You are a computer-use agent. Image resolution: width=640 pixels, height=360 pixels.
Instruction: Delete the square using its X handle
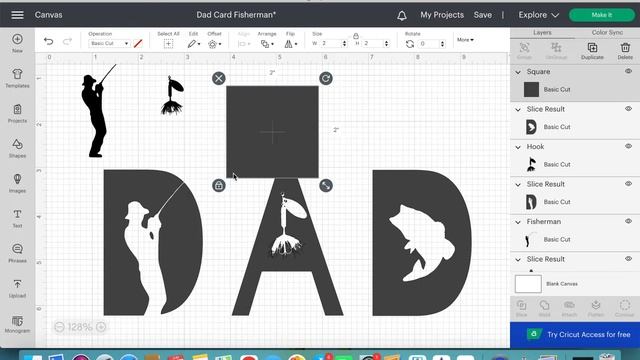point(219,78)
